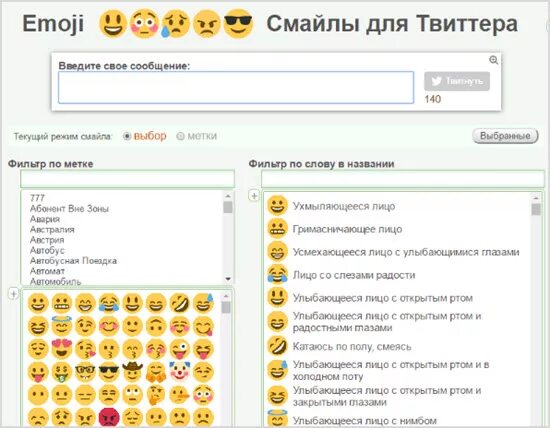550x428 pixels.
Task: Insert the money-mouth emoji from grid
Action: coord(62,373)
